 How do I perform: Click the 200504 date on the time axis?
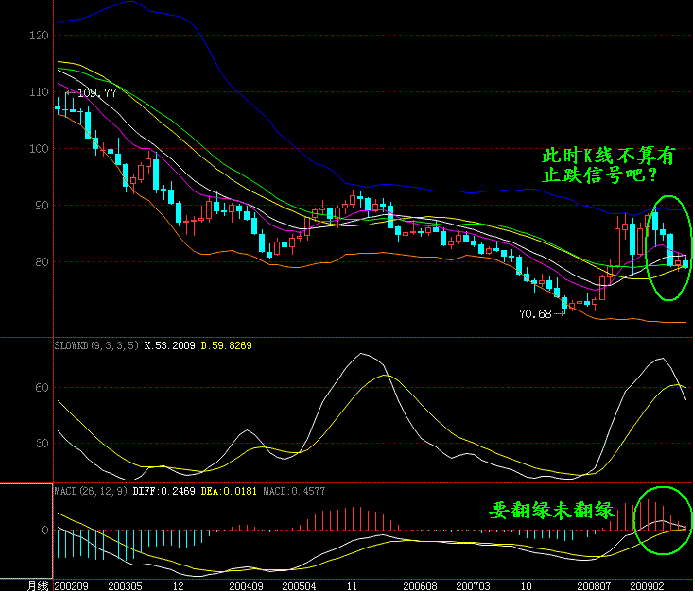click(299, 586)
